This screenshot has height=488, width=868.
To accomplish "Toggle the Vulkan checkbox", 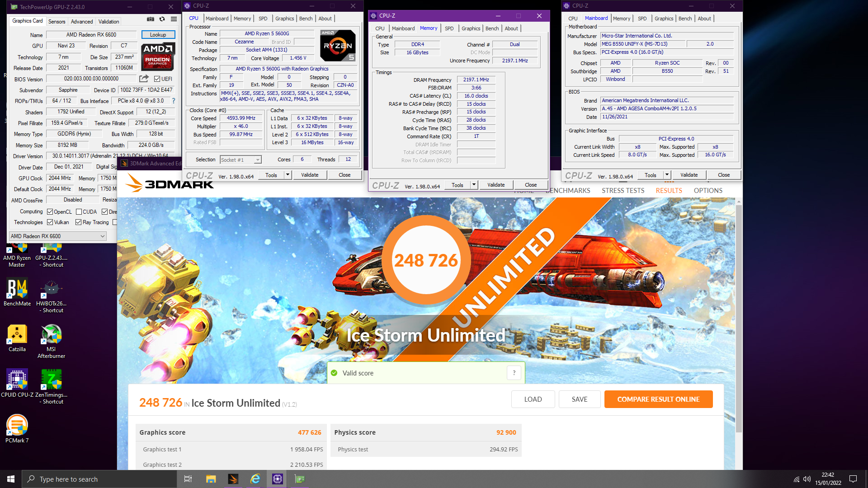I will pos(50,222).
